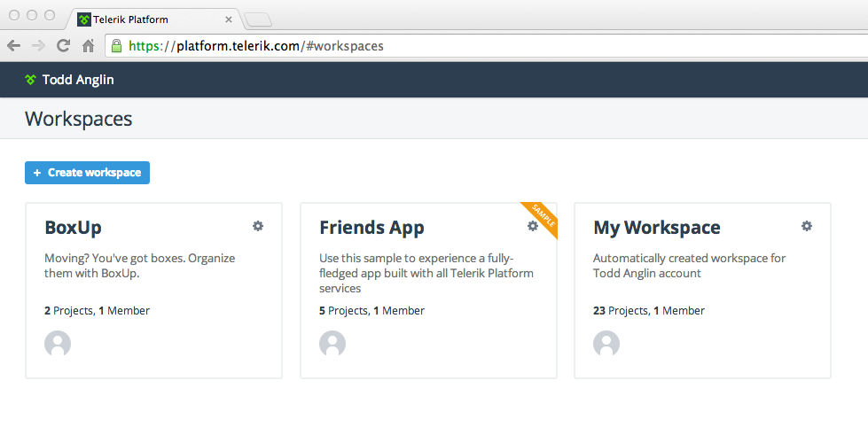The width and height of the screenshot is (868, 435).
Task: Click the Create workspace button
Action: pyautogui.click(x=87, y=173)
